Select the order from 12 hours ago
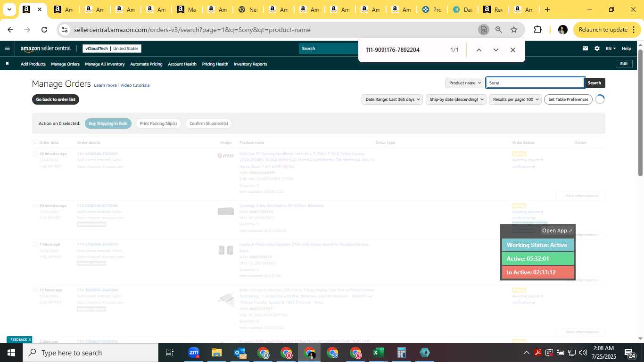 click(x=35, y=290)
